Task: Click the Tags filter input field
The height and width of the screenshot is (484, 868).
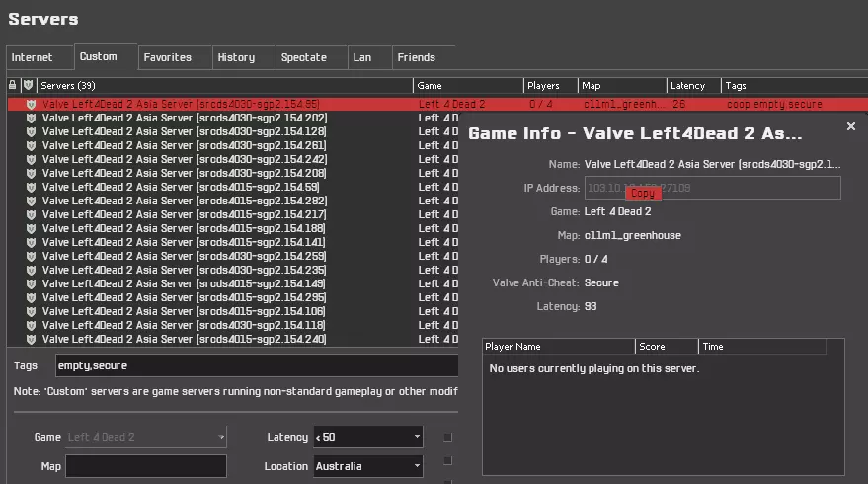Action: coord(257,365)
